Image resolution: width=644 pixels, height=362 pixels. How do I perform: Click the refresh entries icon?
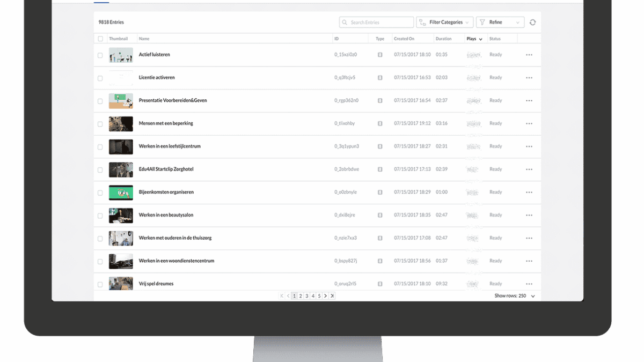click(532, 23)
